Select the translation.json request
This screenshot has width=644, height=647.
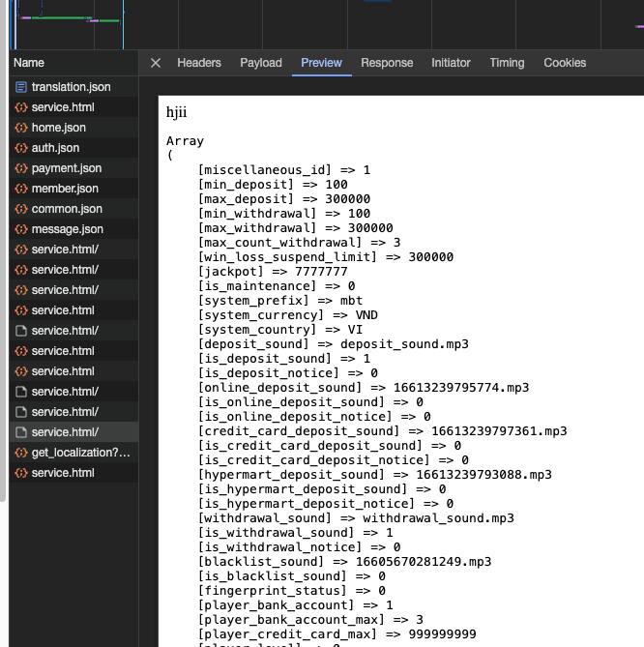click(x=73, y=87)
